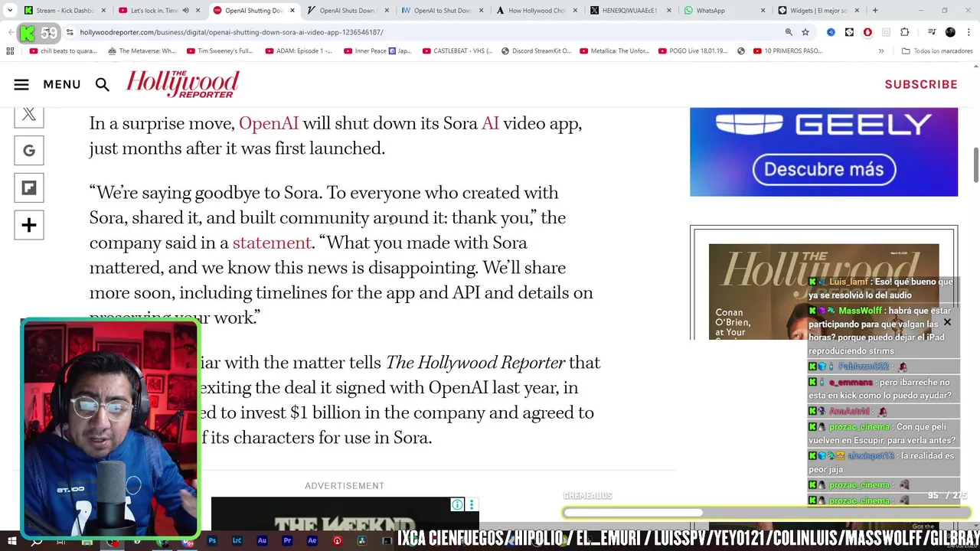The width and height of the screenshot is (980, 551).
Task: Open the bookmarks apps grid icon
Action: point(10,51)
